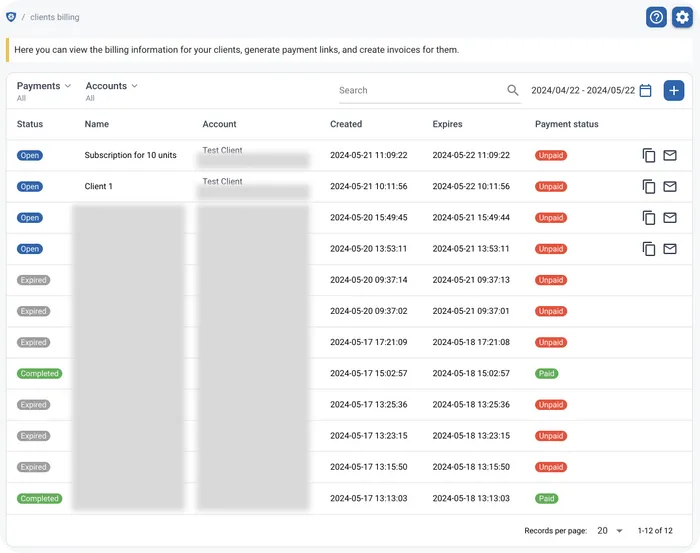Screen dimensions: 700x553
Task: Click the Expires column header
Action: (x=447, y=124)
